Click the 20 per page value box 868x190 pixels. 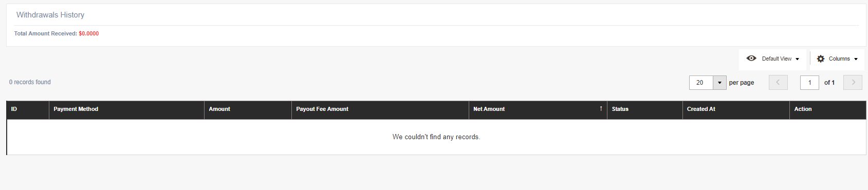coord(701,83)
